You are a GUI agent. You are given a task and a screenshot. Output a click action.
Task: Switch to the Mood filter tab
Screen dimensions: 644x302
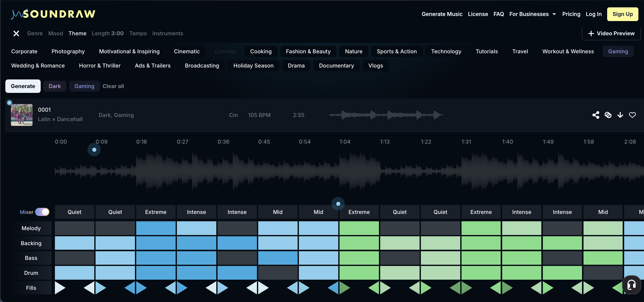click(55, 33)
